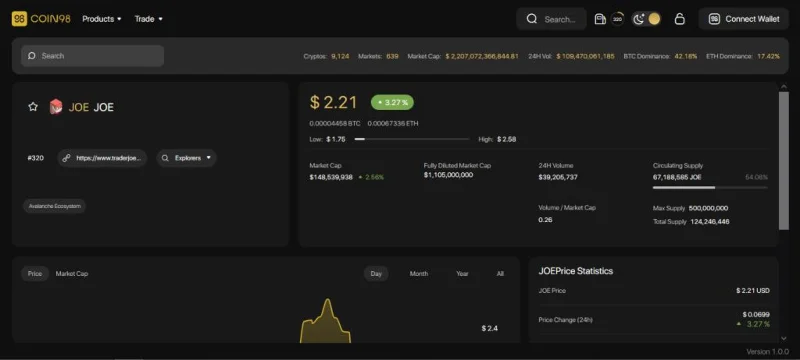Click the gas station fee icon
Image resolution: width=800 pixels, height=360 pixels.
(x=600, y=19)
